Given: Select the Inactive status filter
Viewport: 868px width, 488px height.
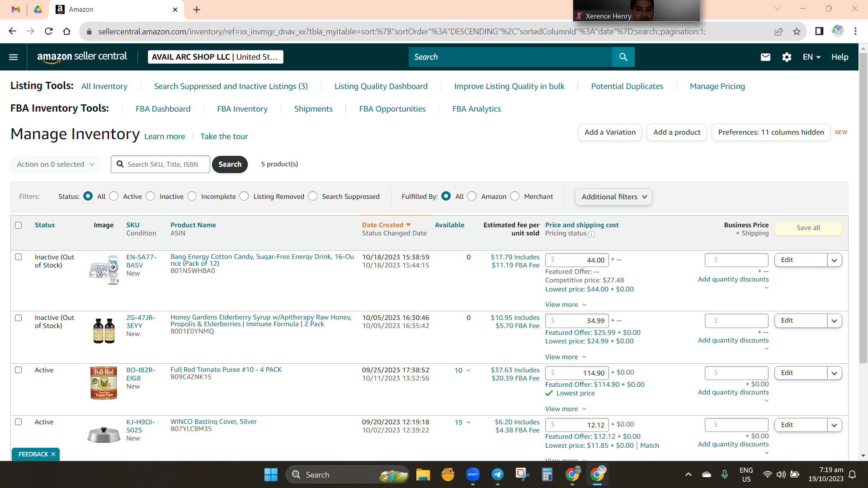Looking at the screenshot, I should [x=151, y=196].
